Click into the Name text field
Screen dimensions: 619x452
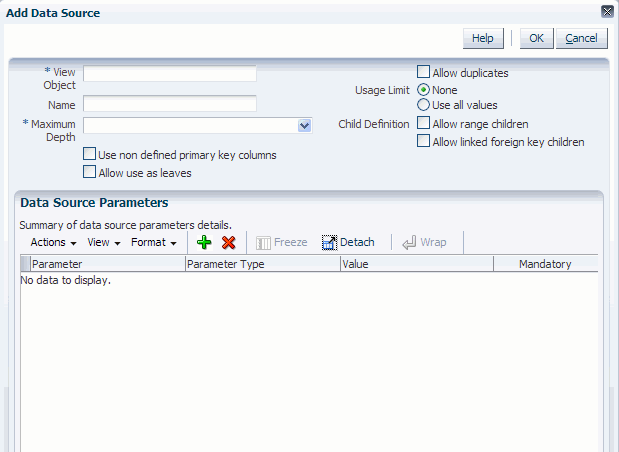(170, 103)
